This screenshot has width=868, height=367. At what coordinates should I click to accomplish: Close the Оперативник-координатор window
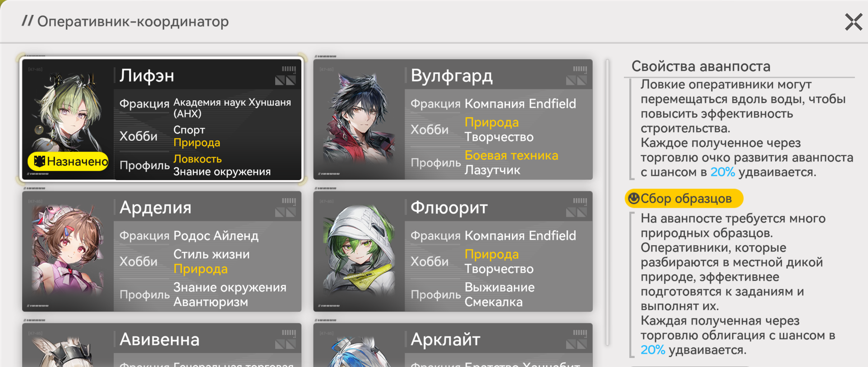click(x=854, y=22)
